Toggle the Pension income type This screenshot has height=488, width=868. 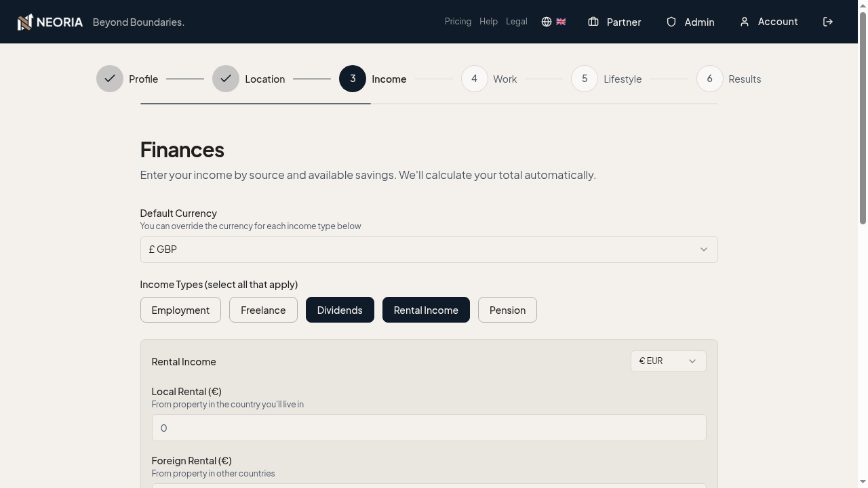[507, 310]
